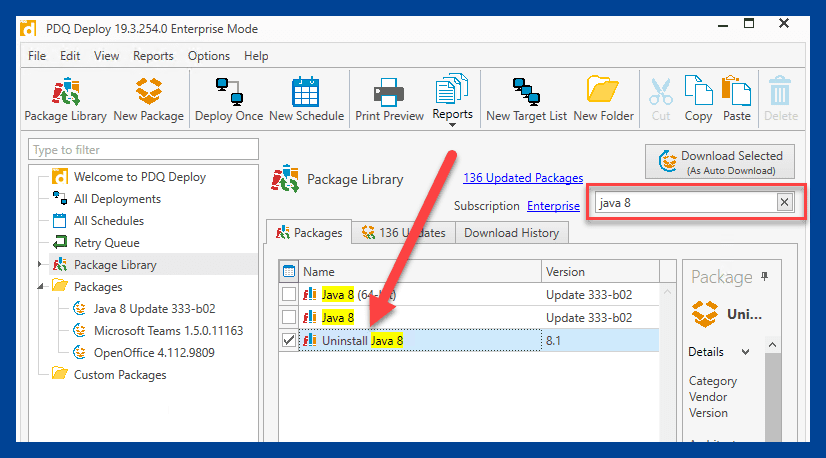Click the select-all grid icon in header

click(289, 271)
